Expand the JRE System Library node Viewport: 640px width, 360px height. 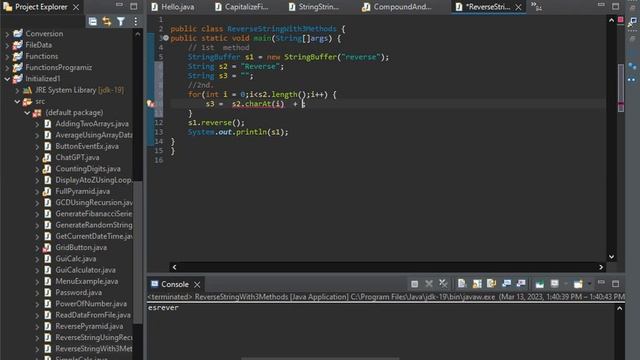pos(17,90)
